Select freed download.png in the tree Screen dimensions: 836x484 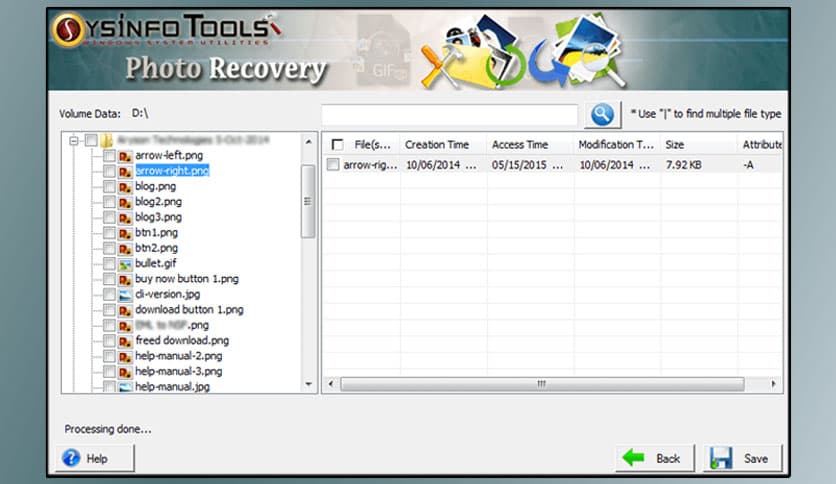tap(182, 341)
